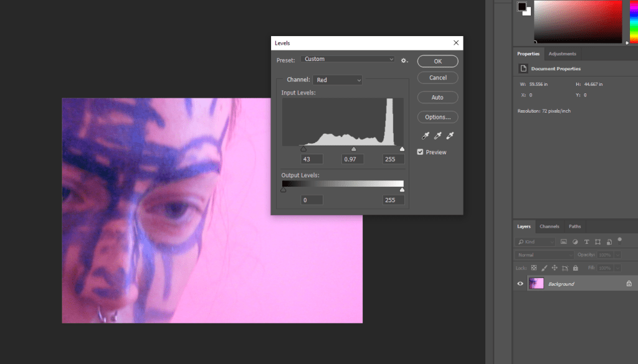Open the Channel dropdown showing Red
This screenshot has height=364, width=638.
pyautogui.click(x=338, y=80)
